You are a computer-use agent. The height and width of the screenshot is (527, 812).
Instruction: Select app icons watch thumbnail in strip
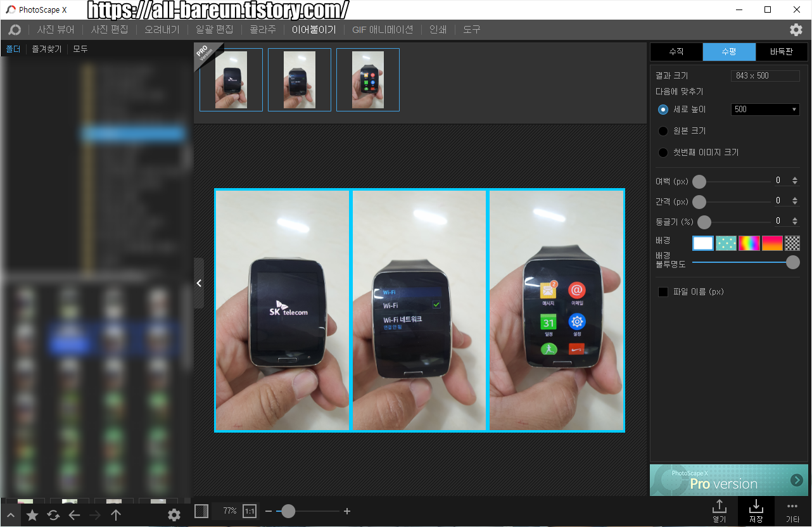(368, 80)
